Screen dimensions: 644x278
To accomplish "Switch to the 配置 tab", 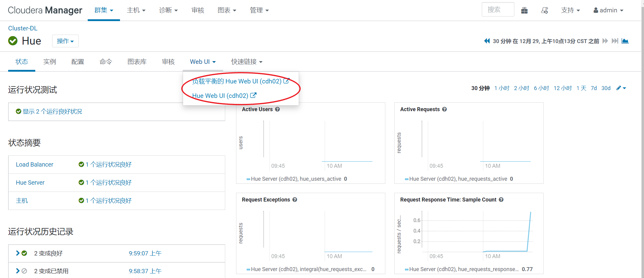I will pos(77,62).
